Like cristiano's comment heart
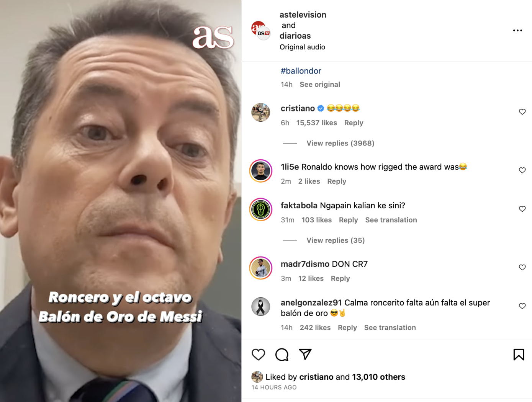This screenshot has height=402, width=532. pos(522,112)
